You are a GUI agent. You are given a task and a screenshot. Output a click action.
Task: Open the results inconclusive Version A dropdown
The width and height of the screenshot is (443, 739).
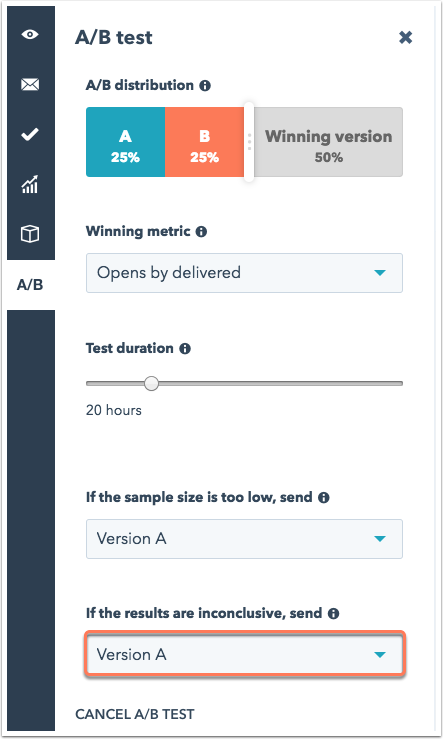(244, 655)
